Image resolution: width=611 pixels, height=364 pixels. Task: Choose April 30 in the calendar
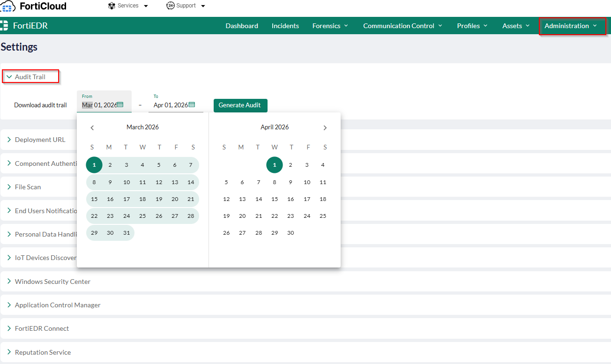coord(291,233)
